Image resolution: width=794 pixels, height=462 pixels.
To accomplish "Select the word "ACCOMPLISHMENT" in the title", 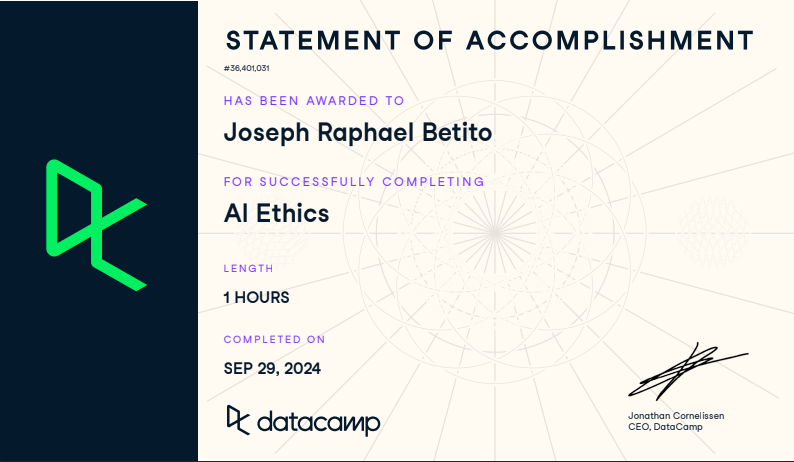I will 610,41.
